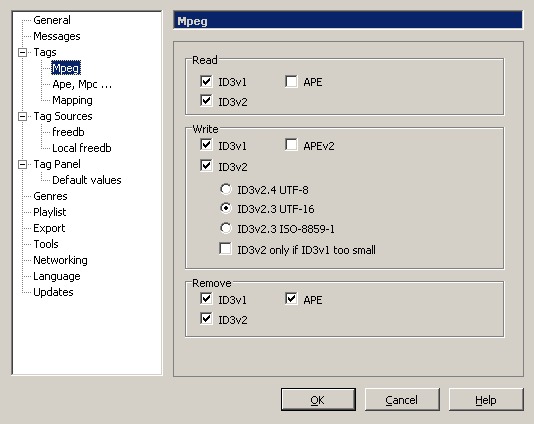Open the Ape, Mpc settings page
Image resolution: width=534 pixels, height=424 pixels.
82,84
